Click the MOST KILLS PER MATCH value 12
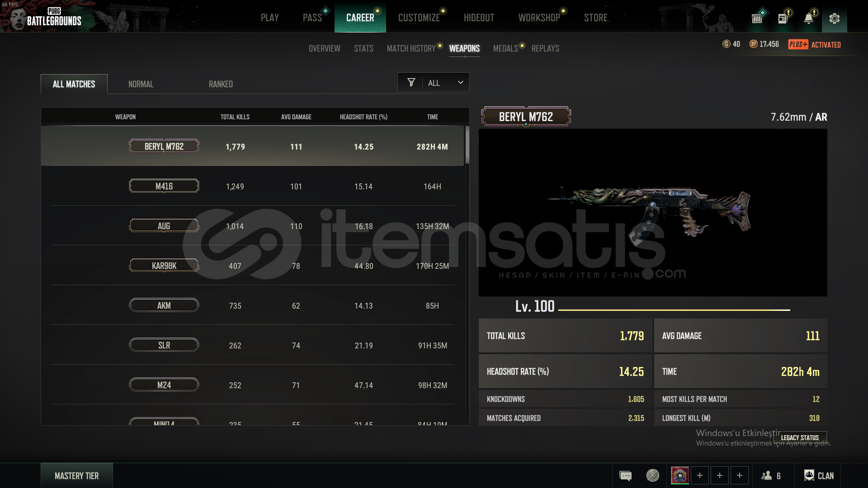Viewport: 868px width, 488px height. tap(816, 399)
